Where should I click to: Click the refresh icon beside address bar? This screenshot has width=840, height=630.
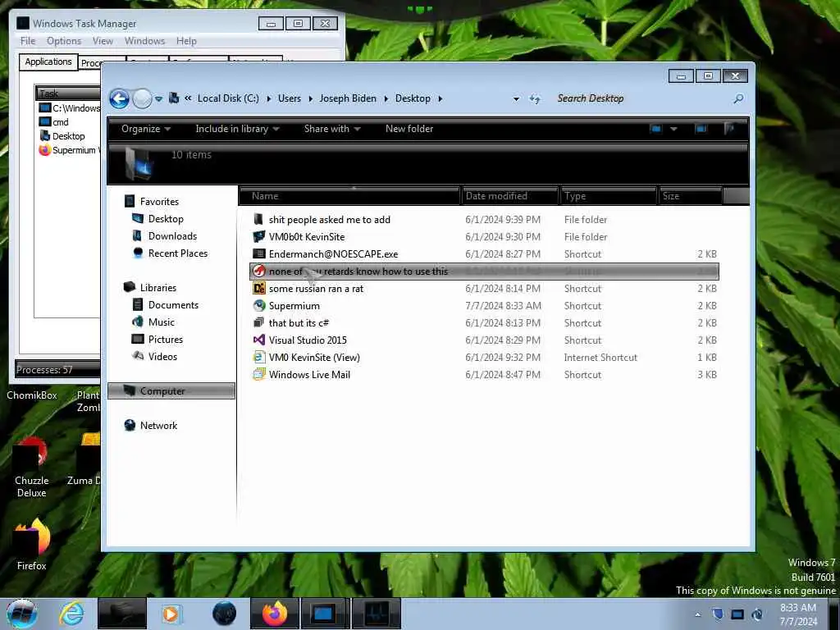tap(535, 98)
